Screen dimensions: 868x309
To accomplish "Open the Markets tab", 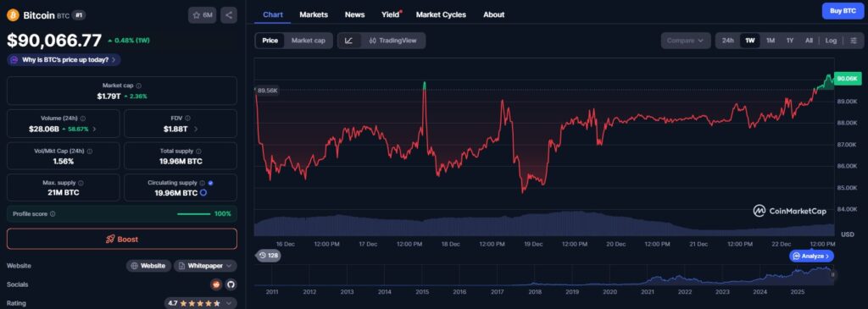I will pos(314,15).
